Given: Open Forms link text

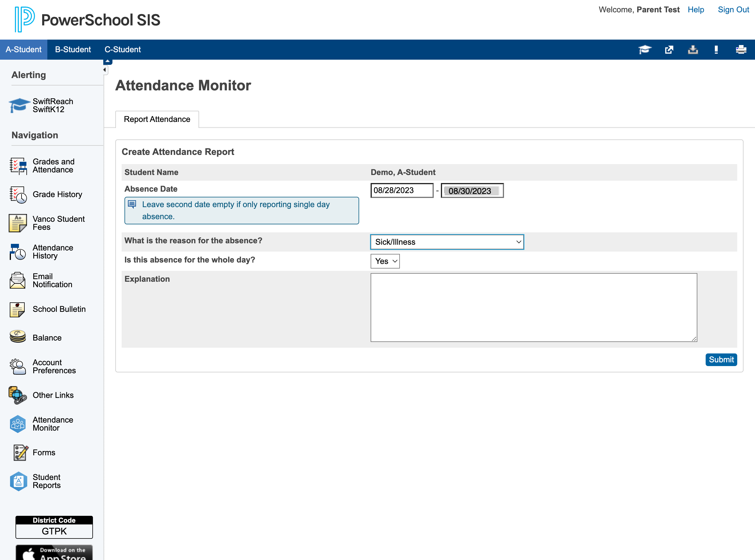Looking at the screenshot, I should click(x=44, y=453).
